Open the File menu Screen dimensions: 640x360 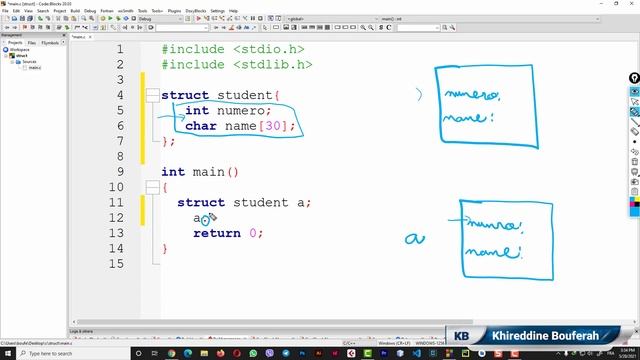pyautogui.click(x=5, y=11)
